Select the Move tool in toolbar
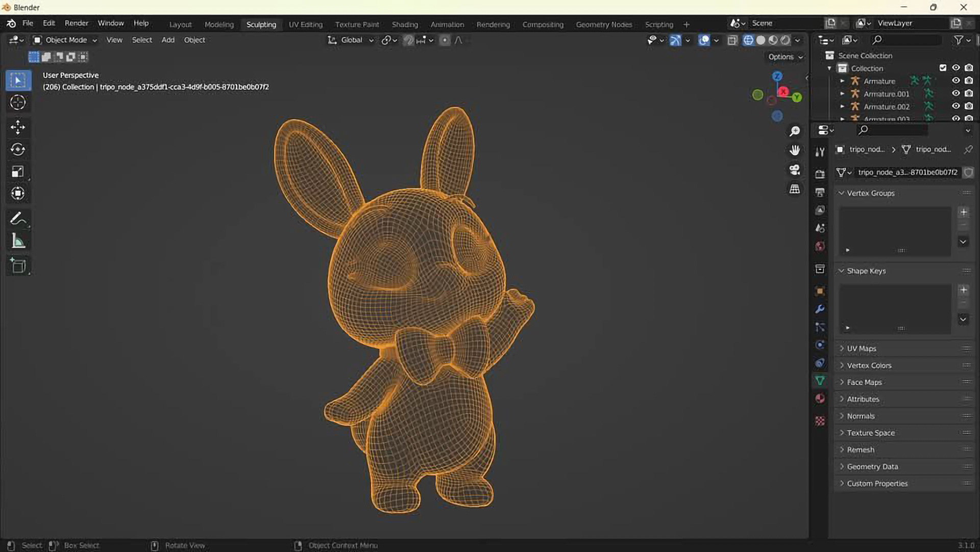 click(x=18, y=127)
